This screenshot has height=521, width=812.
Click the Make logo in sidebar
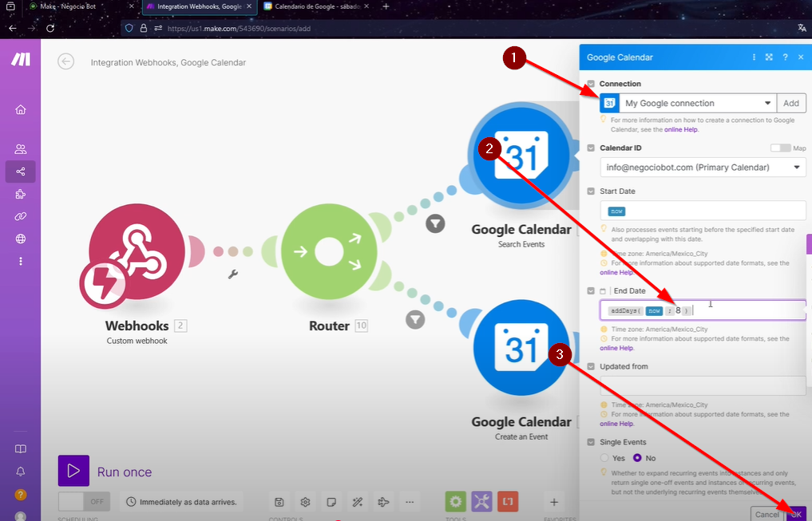(x=21, y=60)
